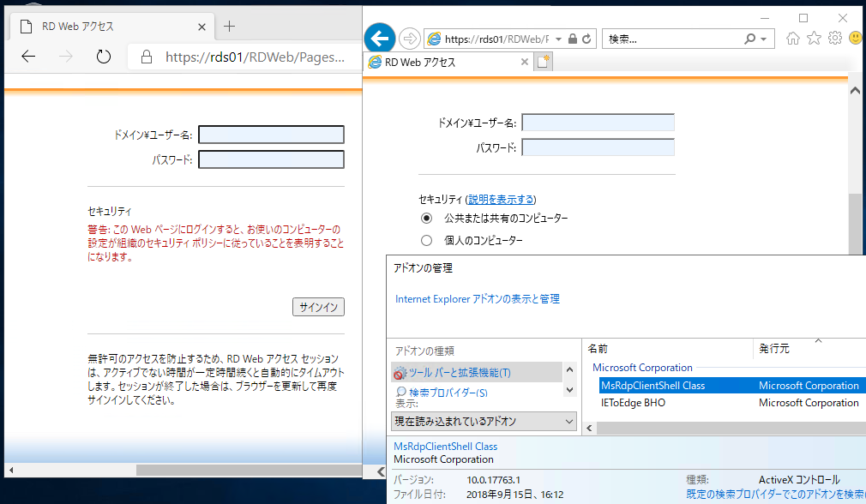Click the 10.0.17763.1 version value
The height and width of the screenshot is (504, 866).
click(x=493, y=480)
